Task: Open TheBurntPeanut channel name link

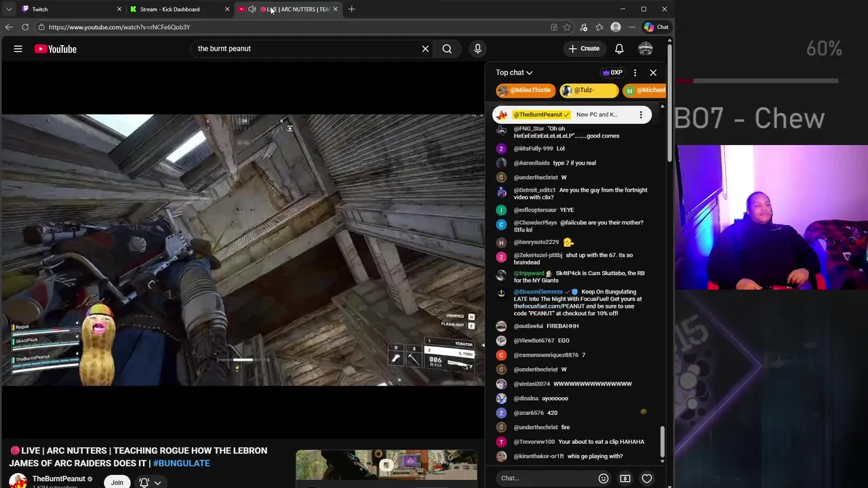Action: (59, 479)
